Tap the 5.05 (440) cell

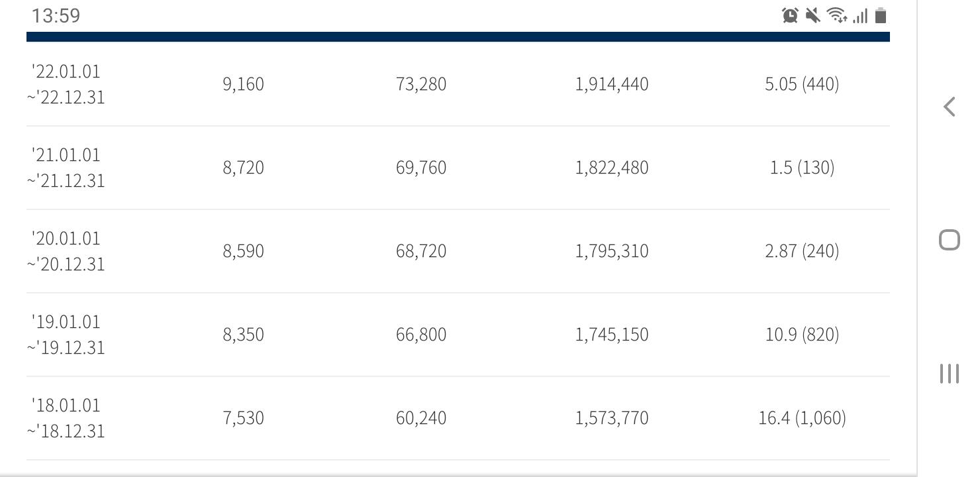[802, 84]
